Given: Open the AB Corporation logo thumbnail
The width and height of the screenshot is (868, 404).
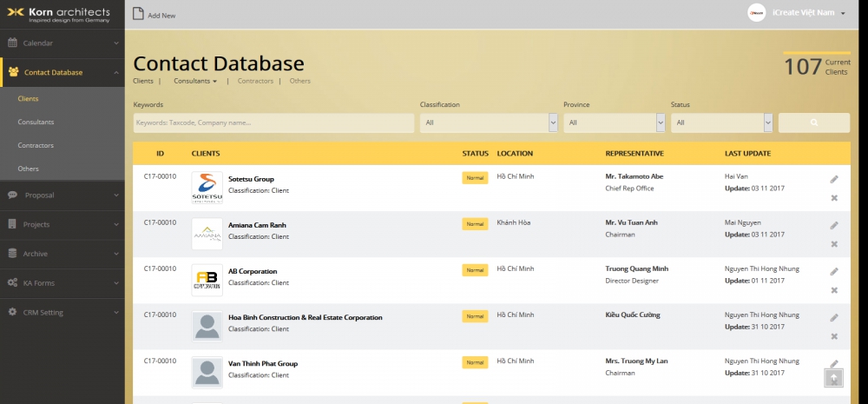Looking at the screenshot, I should pyautogui.click(x=207, y=280).
